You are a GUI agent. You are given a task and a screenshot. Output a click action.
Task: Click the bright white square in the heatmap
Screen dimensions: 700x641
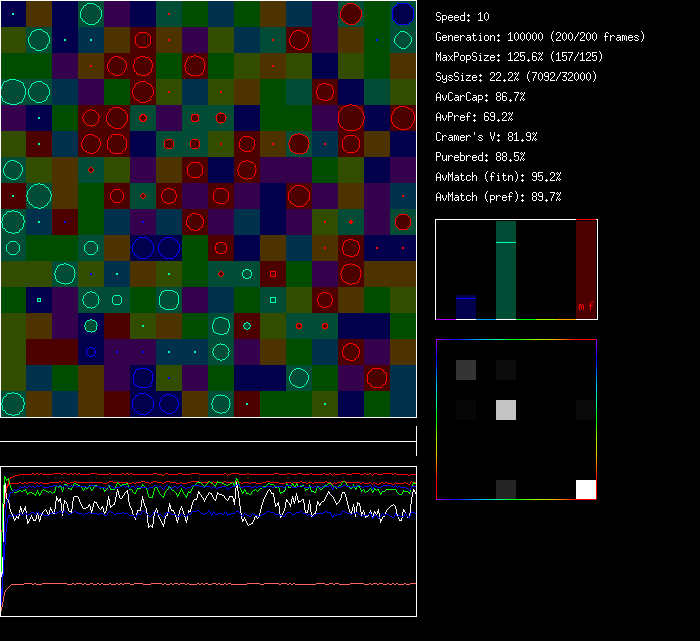tap(585, 489)
